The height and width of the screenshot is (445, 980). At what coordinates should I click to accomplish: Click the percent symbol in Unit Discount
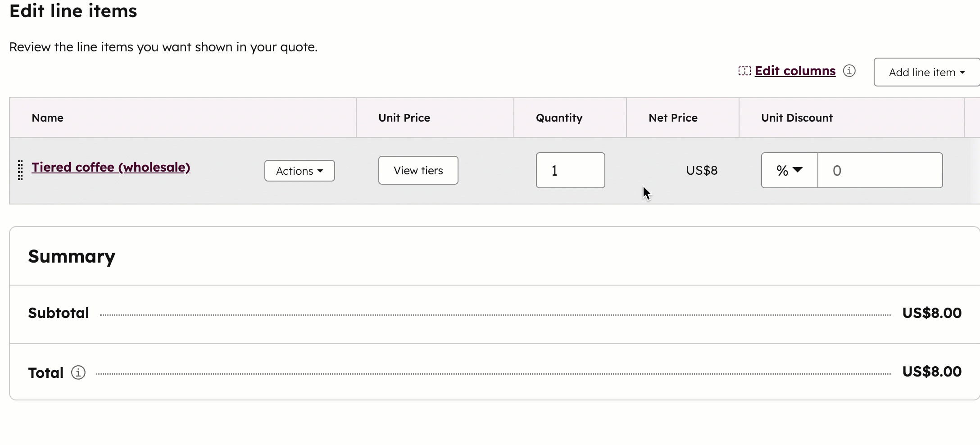[782, 170]
